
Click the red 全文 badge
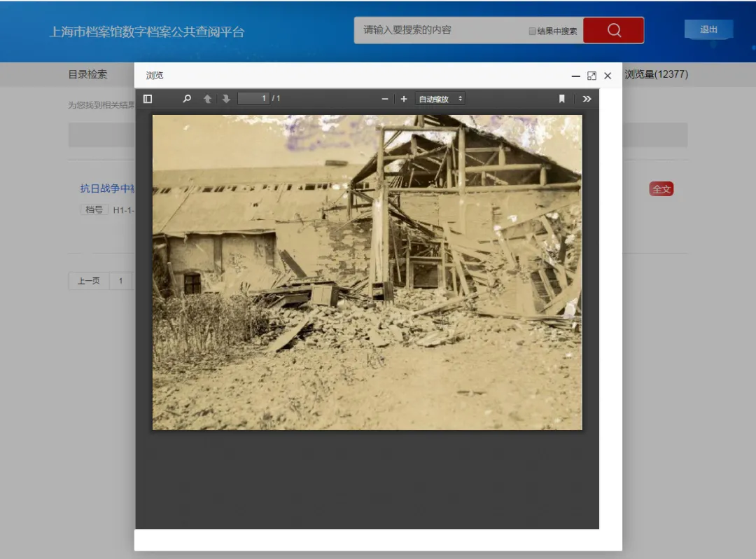tap(661, 189)
